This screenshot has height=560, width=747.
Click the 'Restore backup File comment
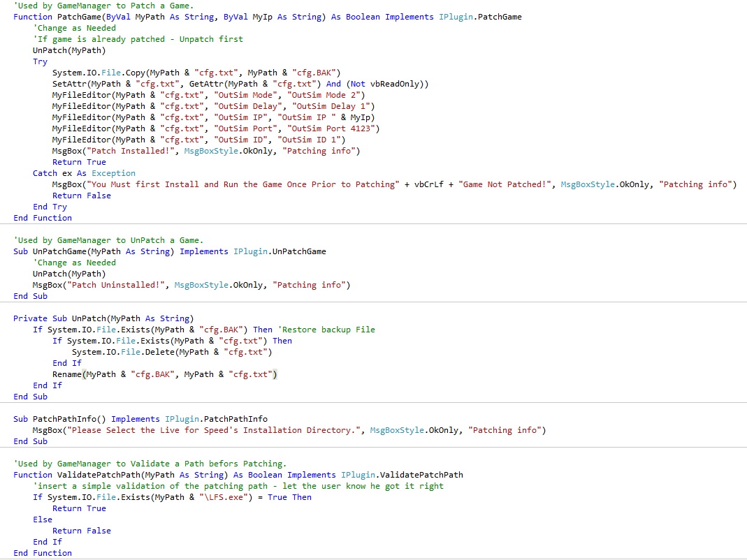tap(326, 330)
